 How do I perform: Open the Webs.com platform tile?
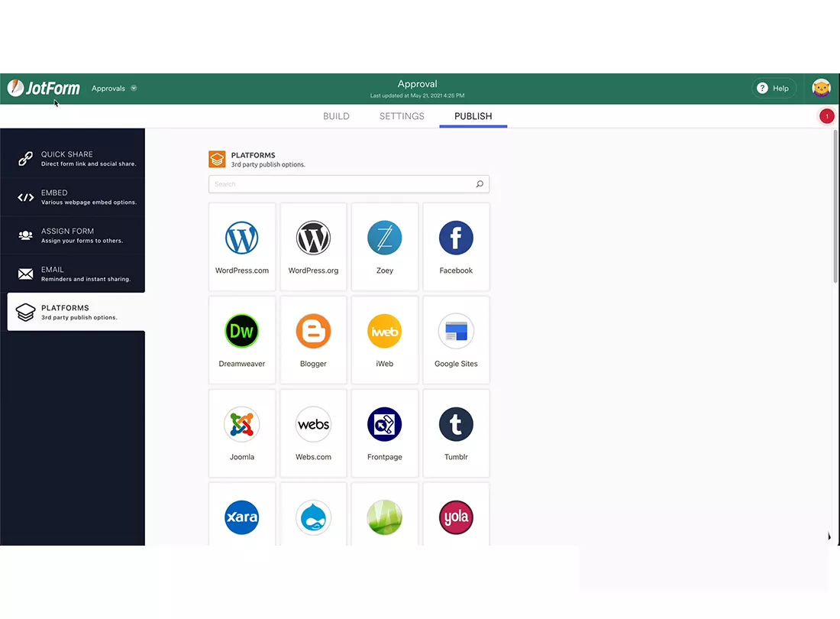pos(313,433)
